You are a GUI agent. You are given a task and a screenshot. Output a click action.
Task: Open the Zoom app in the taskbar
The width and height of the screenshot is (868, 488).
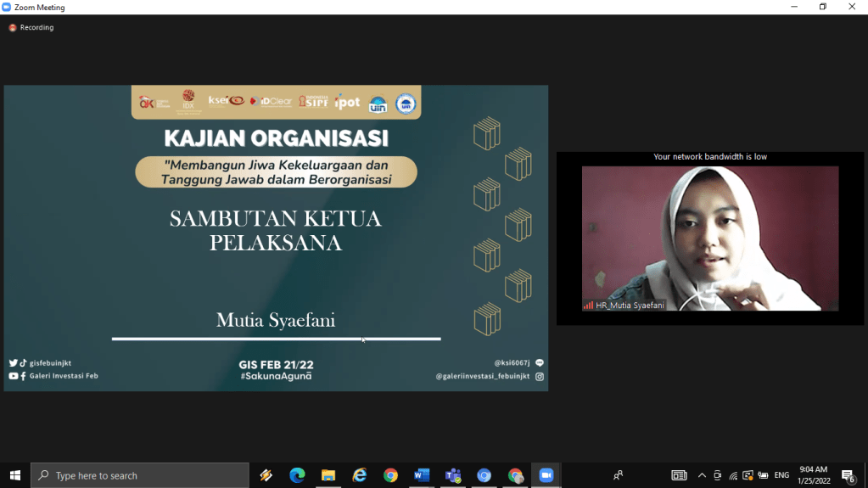click(x=546, y=475)
